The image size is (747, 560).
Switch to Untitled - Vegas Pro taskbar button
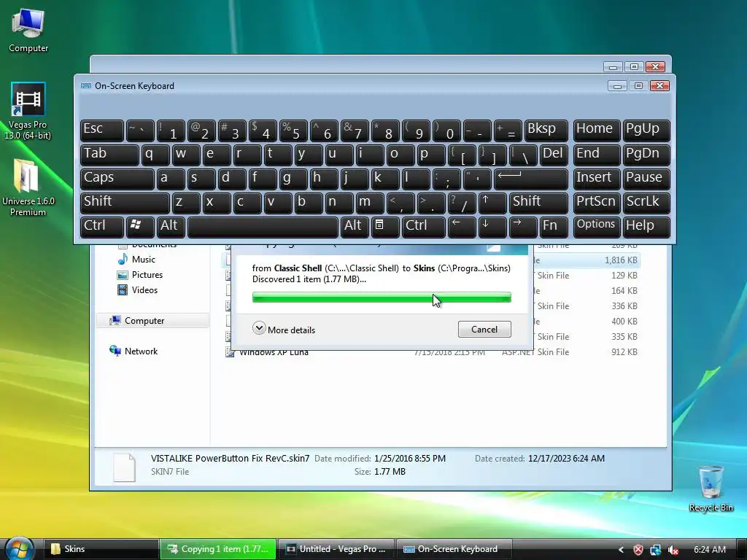[x=336, y=549]
